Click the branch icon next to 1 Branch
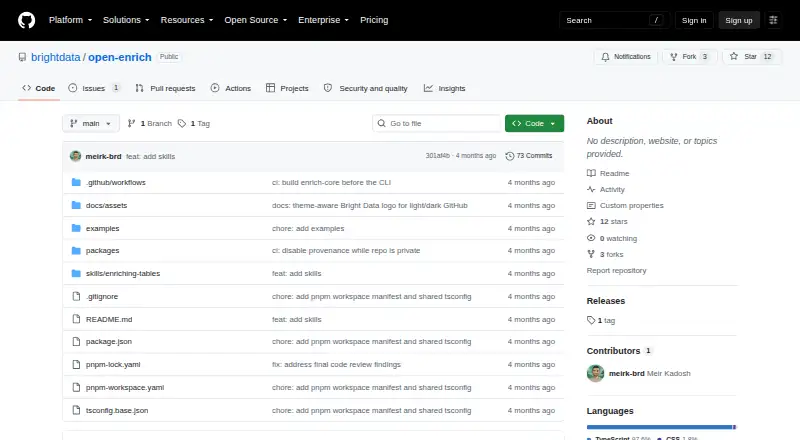Viewport: 800px width, 440px height. [x=131, y=124]
